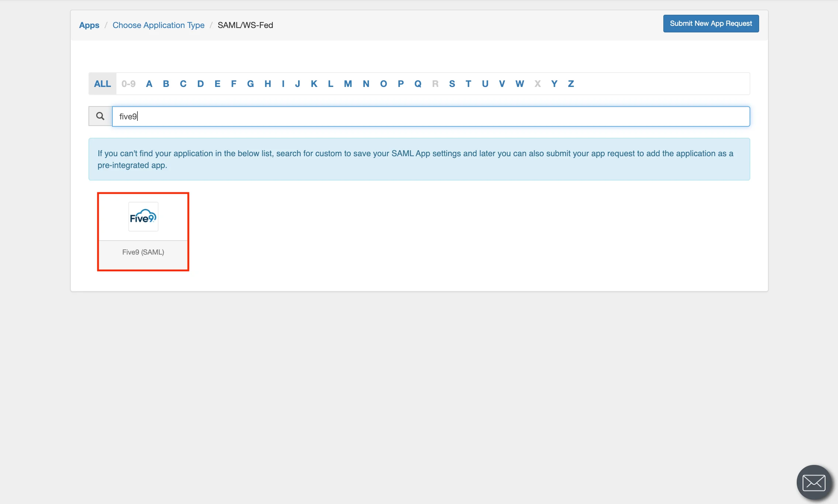Toggle the 'X' letter filter option

pos(538,83)
